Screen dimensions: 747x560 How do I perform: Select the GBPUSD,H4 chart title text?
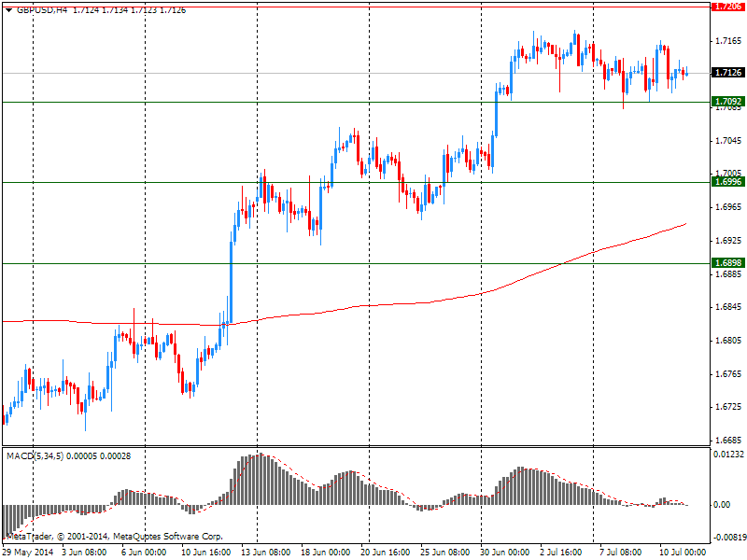[x=42, y=10]
